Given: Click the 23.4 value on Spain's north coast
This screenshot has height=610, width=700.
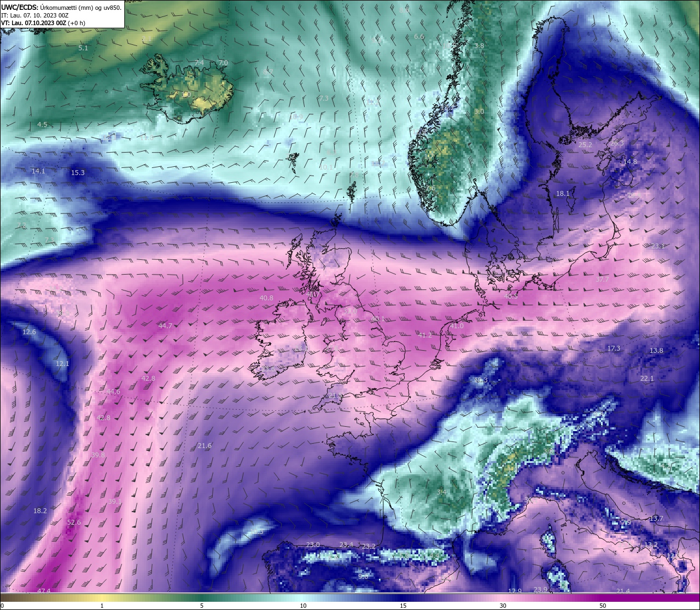Looking at the screenshot, I should (346, 545).
